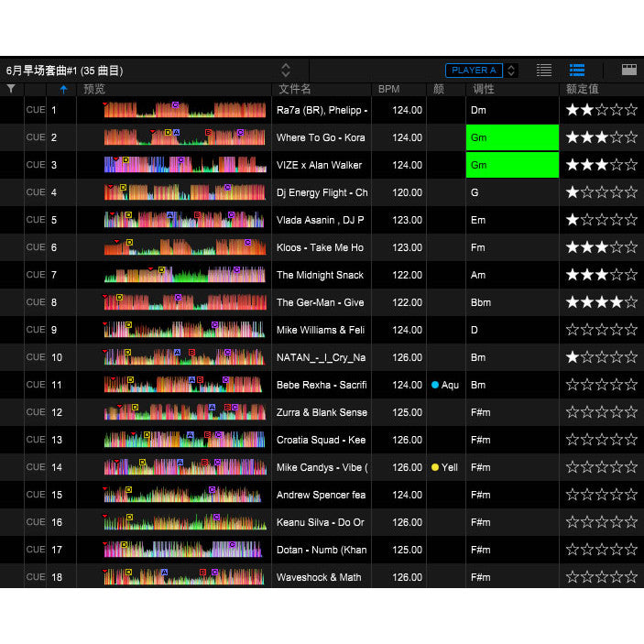Click the waveform preview of track 7
Viewport: 644px width, 644px height.
pos(184,274)
